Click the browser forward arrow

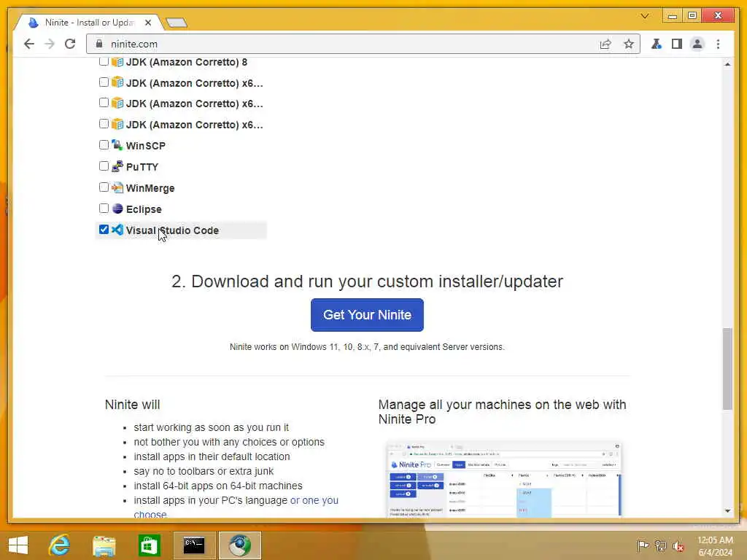pyautogui.click(x=50, y=44)
